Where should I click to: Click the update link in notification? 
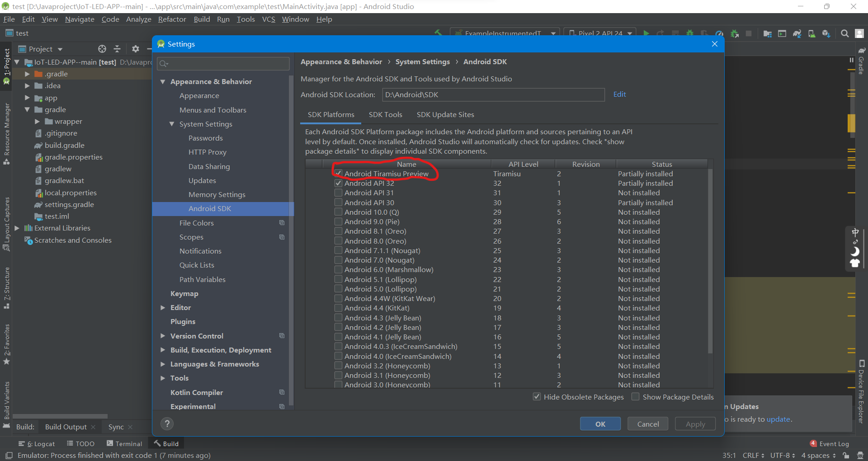(x=778, y=419)
